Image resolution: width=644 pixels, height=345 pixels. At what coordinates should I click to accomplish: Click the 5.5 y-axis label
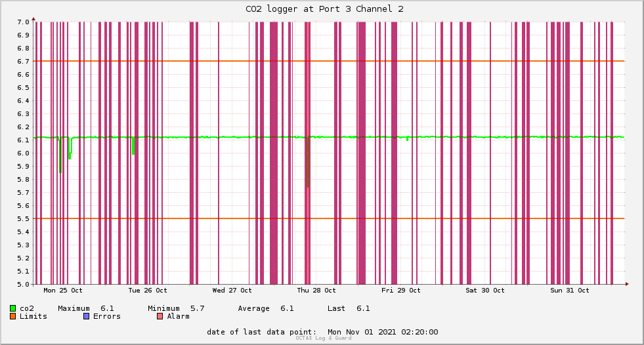(x=24, y=218)
